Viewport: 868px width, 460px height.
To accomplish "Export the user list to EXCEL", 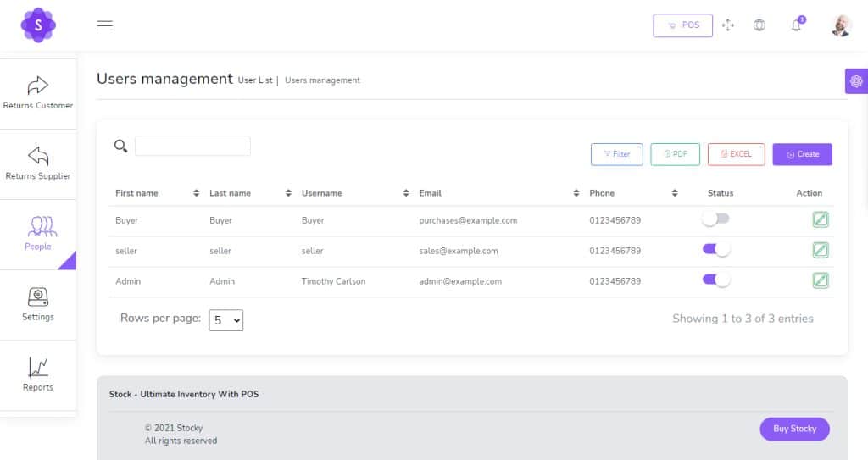I will pyautogui.click(x=736, y=154).
